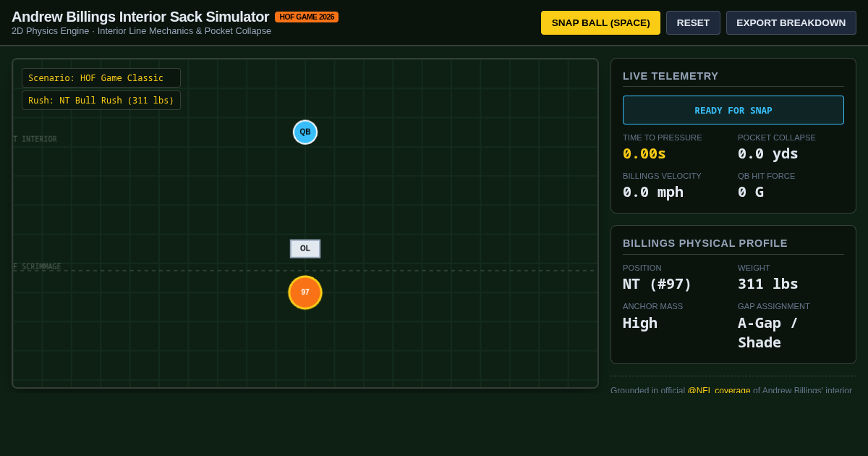This screenshot has width=868, height=456.
Task: Click the QB HIT FORCE label
Action: (x=767, y=176)
